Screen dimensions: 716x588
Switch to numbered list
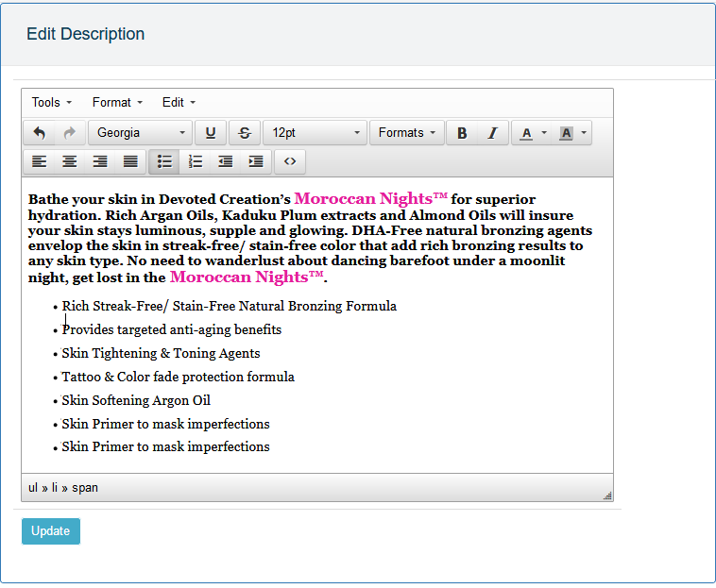pos(195,161)
